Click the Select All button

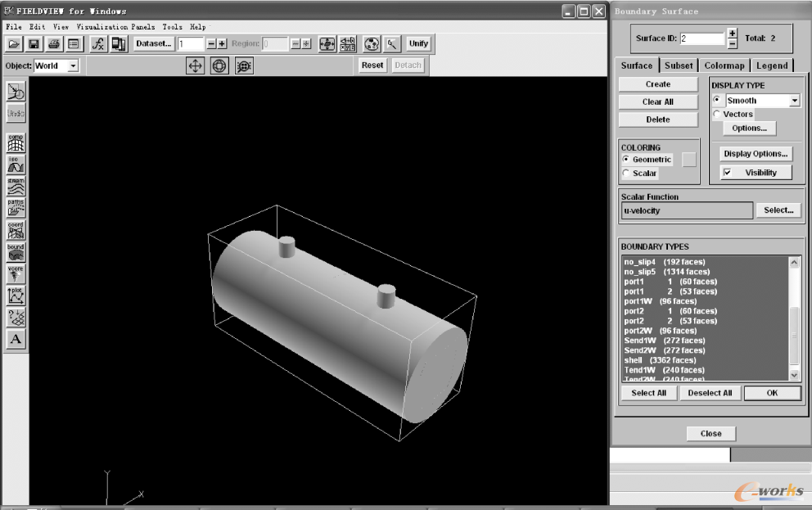[x=648, y=393]
